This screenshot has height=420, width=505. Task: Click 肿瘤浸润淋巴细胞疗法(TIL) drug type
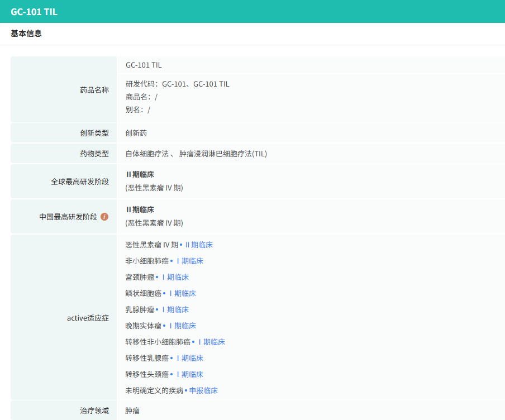pos(223,154)
